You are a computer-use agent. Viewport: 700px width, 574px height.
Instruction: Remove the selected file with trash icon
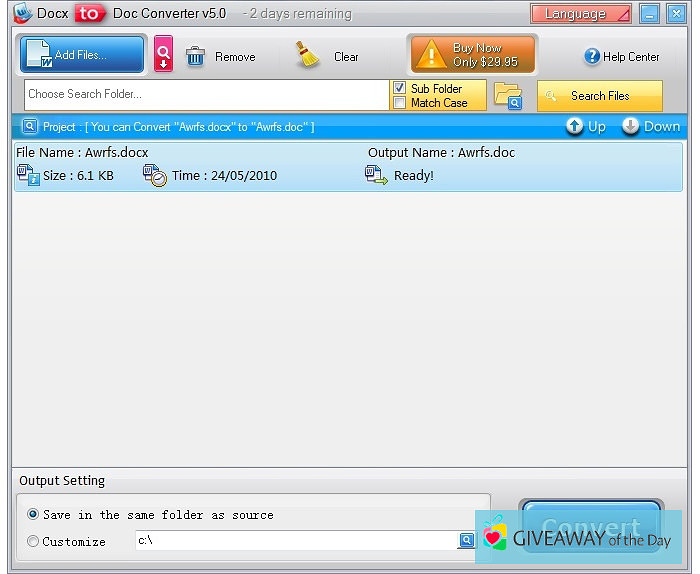point(220,57)
